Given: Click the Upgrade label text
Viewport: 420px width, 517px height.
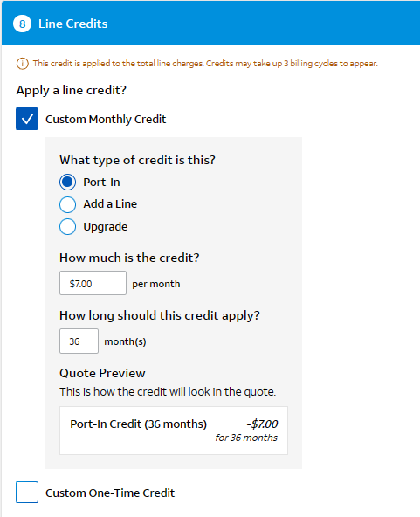Looking at the screenshot, I should [x=106, y=227].
